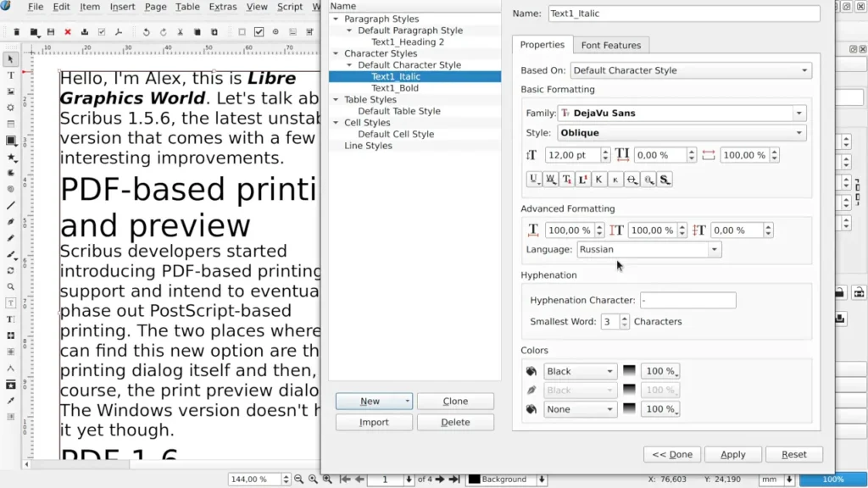Click the background color shade swatch
Viewport: 868px width, 488px height.
[629, 409]
